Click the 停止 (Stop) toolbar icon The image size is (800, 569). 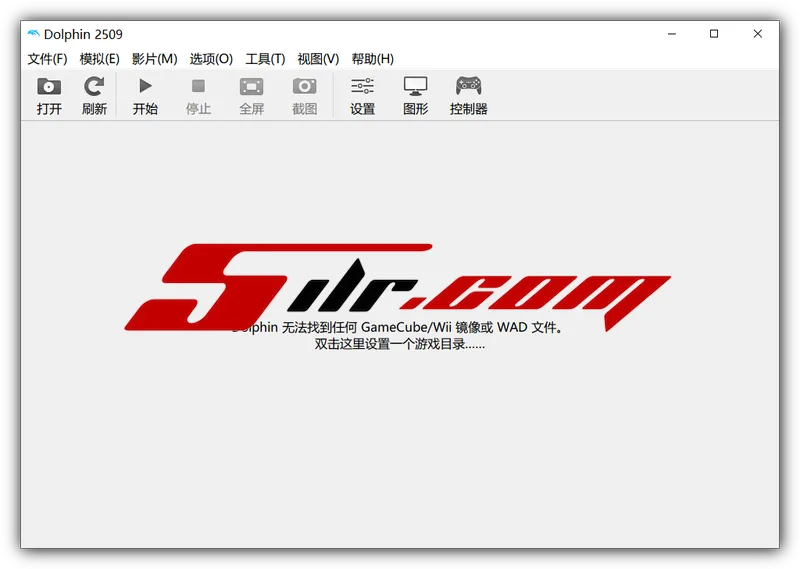(x=198, y=86)
